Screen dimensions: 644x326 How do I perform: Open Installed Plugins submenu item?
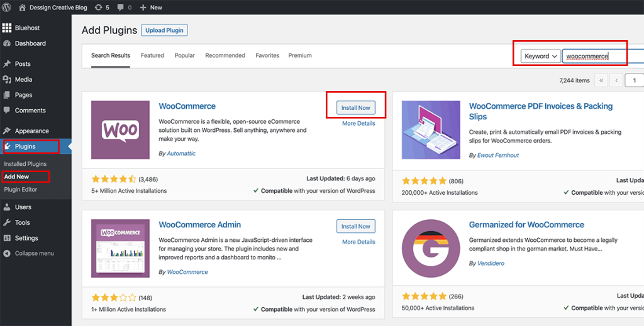point(25,163)
